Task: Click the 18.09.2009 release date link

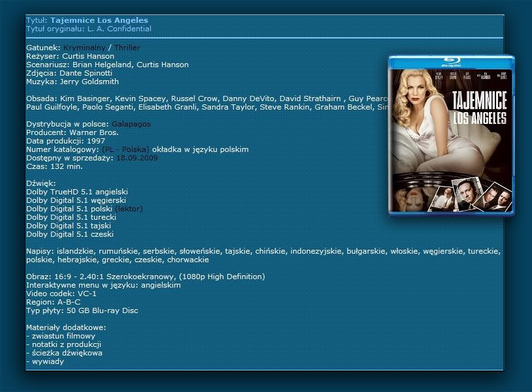Action: click(x=137, y=158)
